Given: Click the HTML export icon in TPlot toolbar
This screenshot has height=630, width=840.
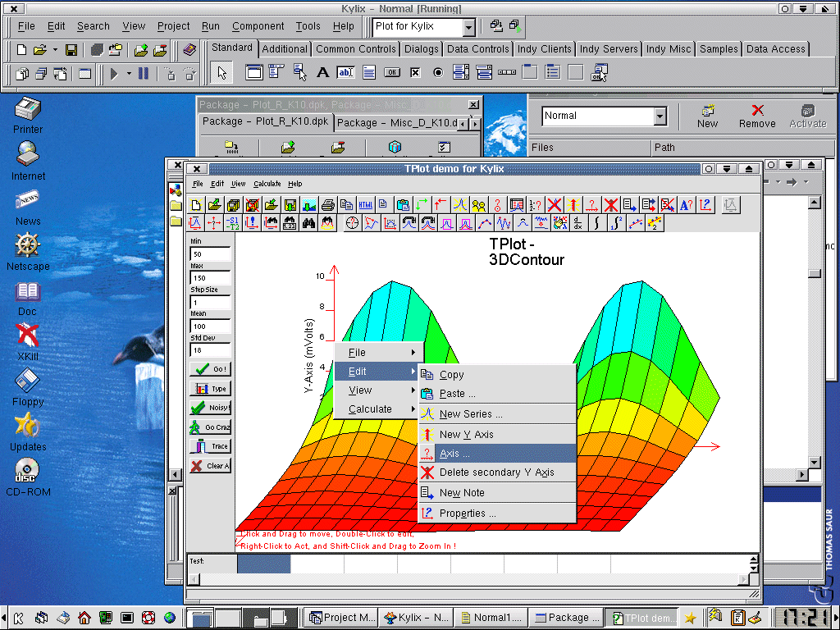Looking at the screenshot, I should (365, 204).
